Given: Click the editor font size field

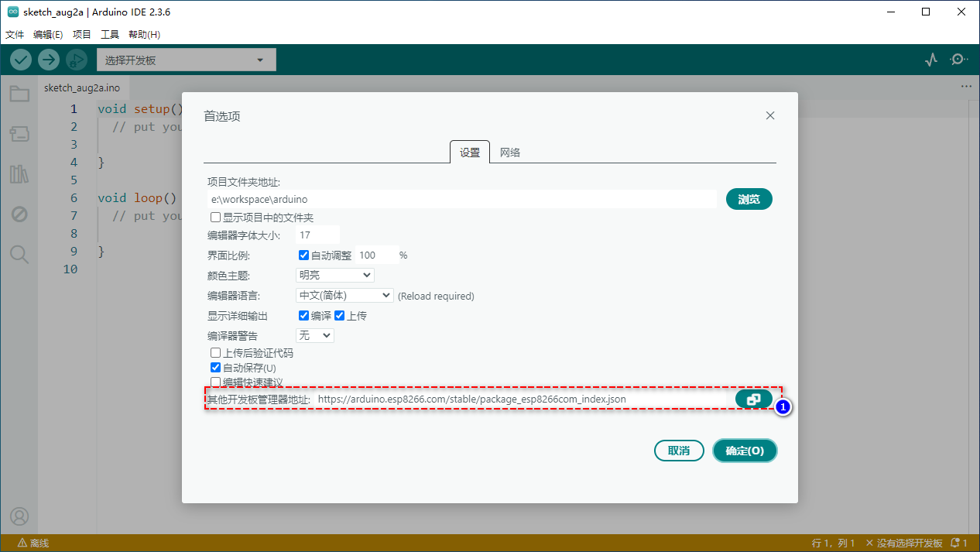Looking at the screenshot, I should (x=317, y=235).
